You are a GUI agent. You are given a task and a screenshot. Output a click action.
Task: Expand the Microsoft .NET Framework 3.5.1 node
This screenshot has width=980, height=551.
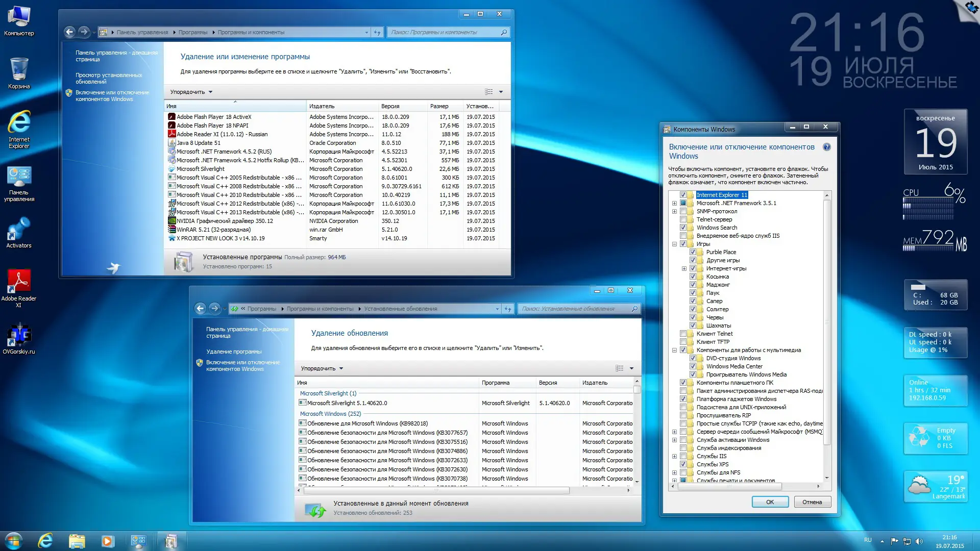(674, 203)
